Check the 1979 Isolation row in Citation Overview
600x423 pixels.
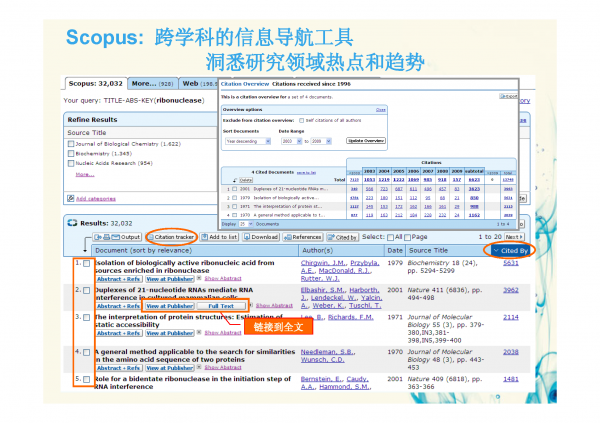coord(235,198)
